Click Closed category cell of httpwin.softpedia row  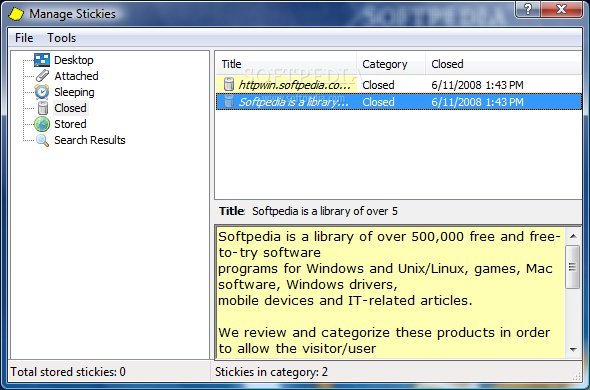click(x=378, y=85)
